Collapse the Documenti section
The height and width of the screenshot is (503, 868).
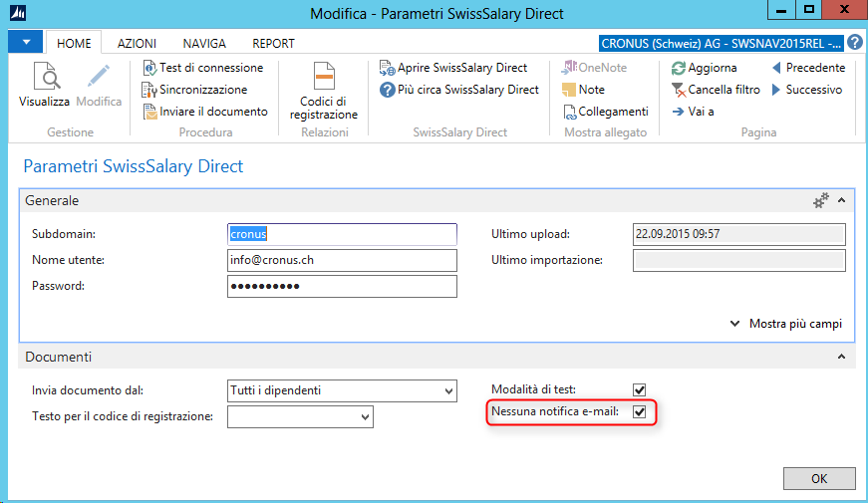pyautogui.click(x=840, y=357)
